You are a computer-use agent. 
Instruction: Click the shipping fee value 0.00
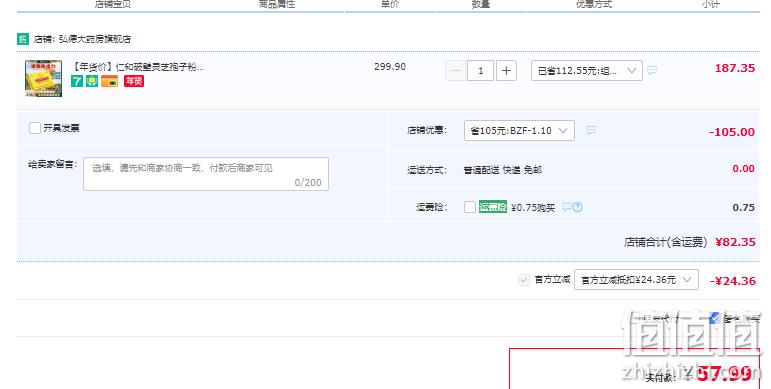743,169
